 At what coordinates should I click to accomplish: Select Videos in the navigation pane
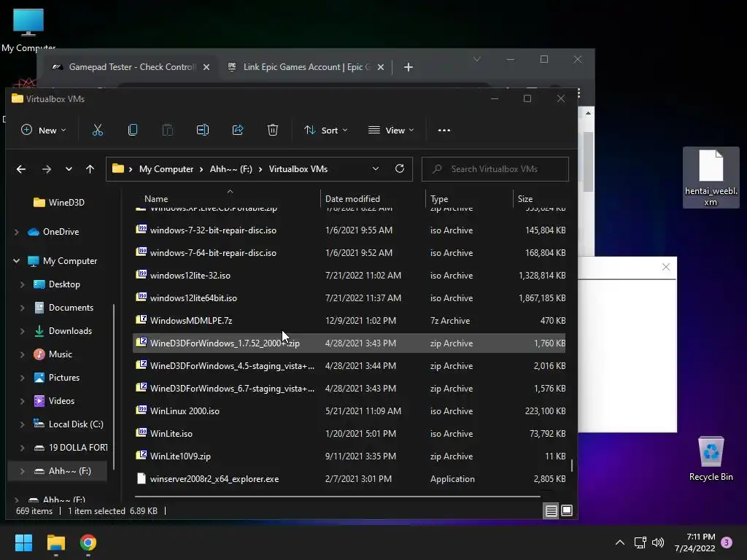[x=54, y=401]
